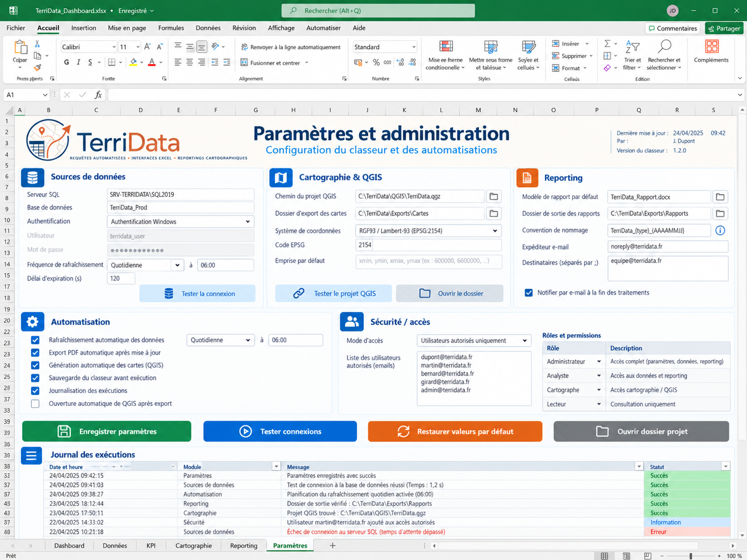Open the borders icon in Fonte group

pos(111,62)
